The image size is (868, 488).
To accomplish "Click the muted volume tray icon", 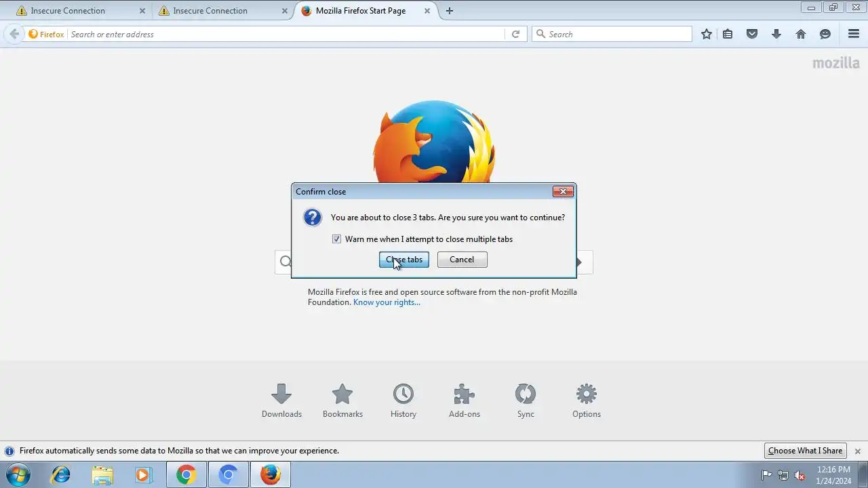I will (800, 475).
